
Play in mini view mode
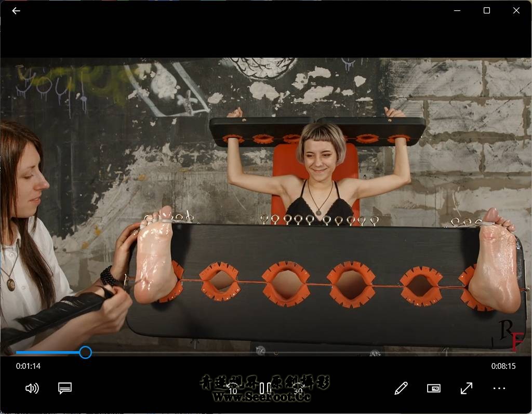click(433, 388)
